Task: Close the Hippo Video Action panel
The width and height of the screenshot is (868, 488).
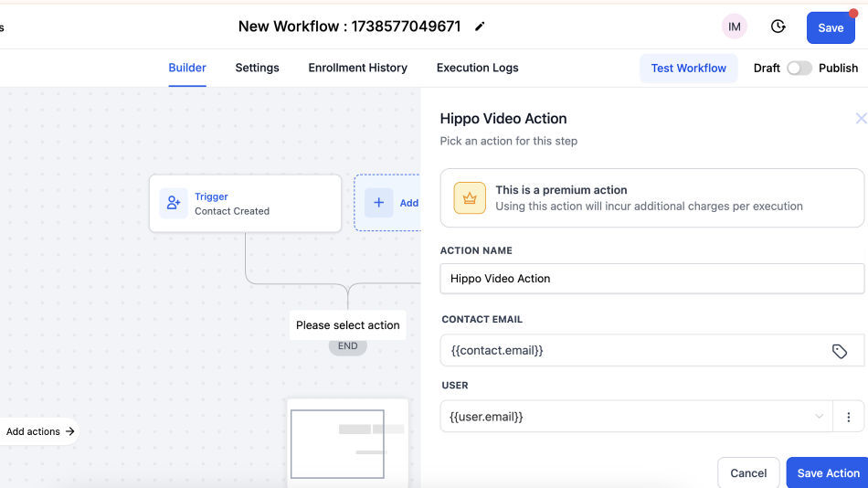Action: point(861,118)
